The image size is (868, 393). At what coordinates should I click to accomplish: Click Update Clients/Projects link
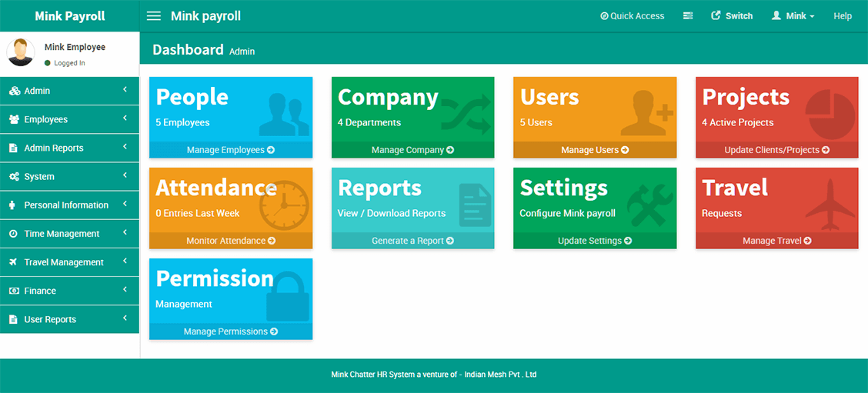777,150
